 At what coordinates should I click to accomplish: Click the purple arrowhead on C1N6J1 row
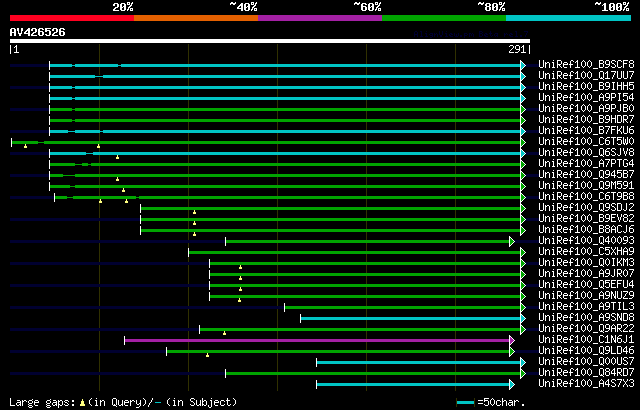pyautogui.click(x=512, y=340)
